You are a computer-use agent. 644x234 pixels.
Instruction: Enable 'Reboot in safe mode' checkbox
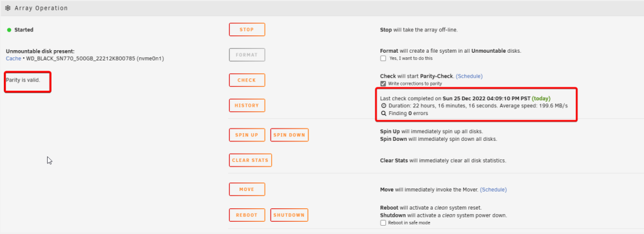click(x=383, y=223)
